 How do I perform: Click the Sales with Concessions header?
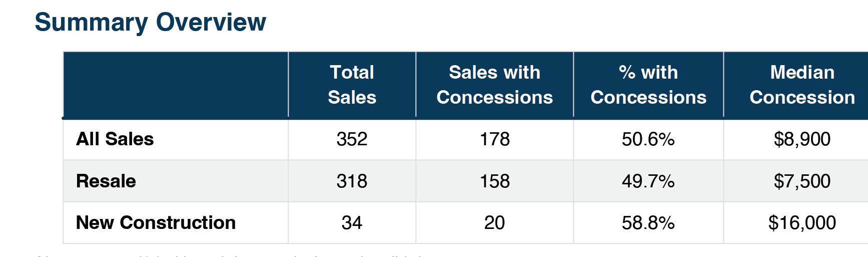[x=494, y=85]
